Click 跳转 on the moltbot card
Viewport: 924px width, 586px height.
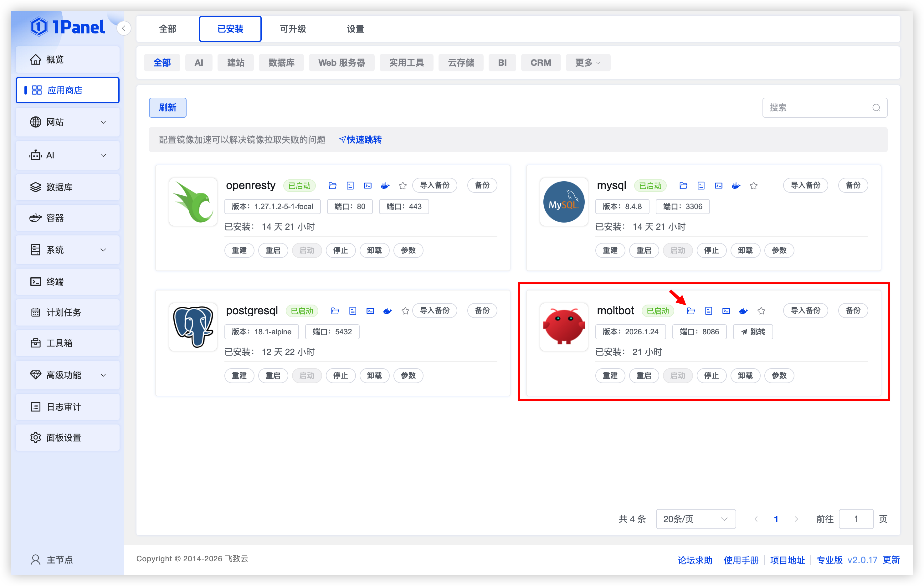pyautogui.click(x=753, y=332)
